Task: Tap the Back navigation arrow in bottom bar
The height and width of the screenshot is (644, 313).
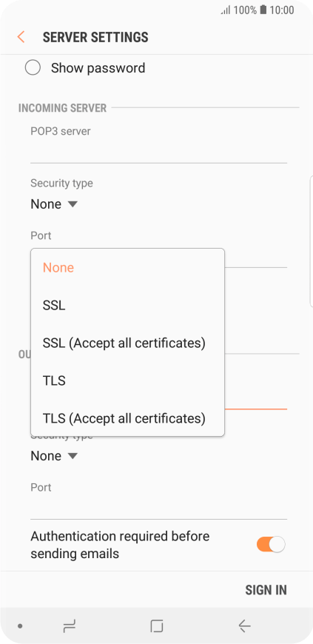Action: point(244,626)
